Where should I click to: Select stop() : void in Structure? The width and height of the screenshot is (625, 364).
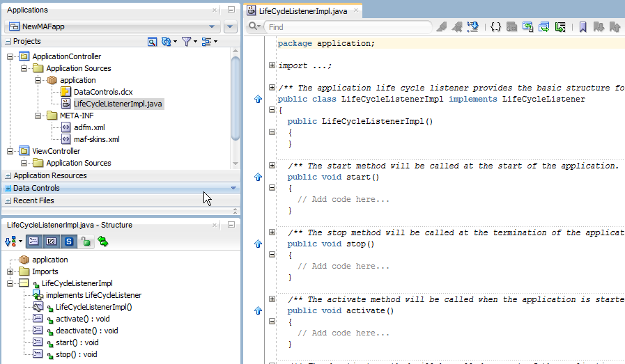click(76, 354)
